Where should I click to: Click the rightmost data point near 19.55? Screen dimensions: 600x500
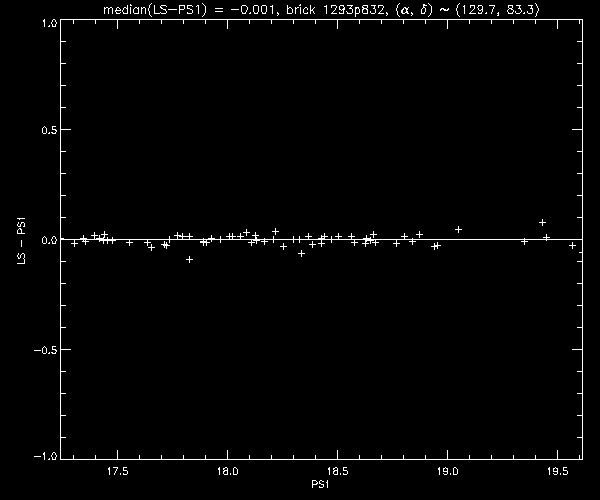(x=572, y=246)
